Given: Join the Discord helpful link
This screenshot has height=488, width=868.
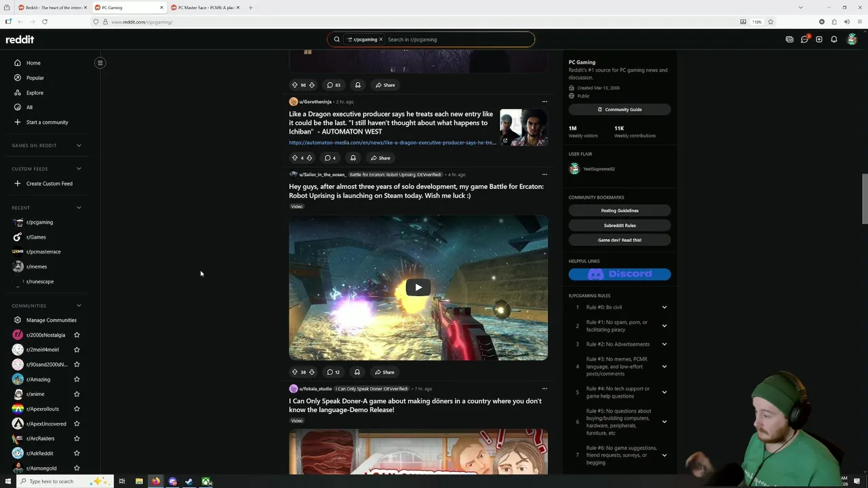Looking at the screenshot, I should click(x=619, y=274).
